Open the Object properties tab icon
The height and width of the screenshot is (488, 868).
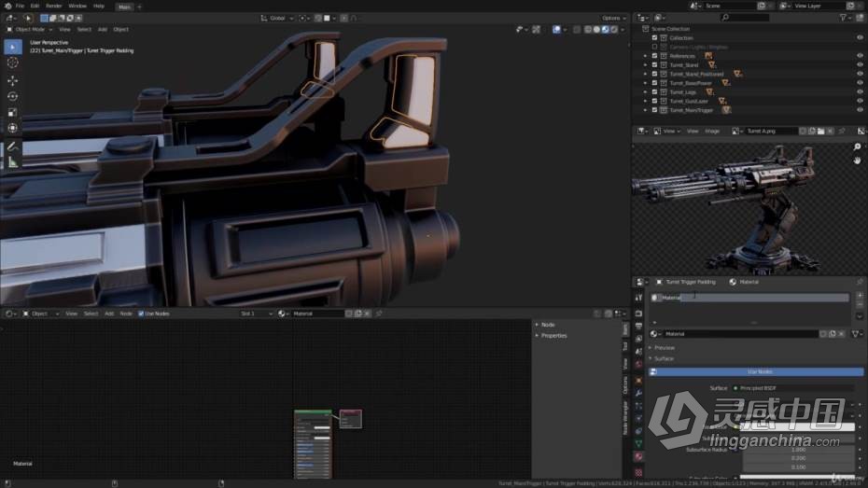coord(638,382)
